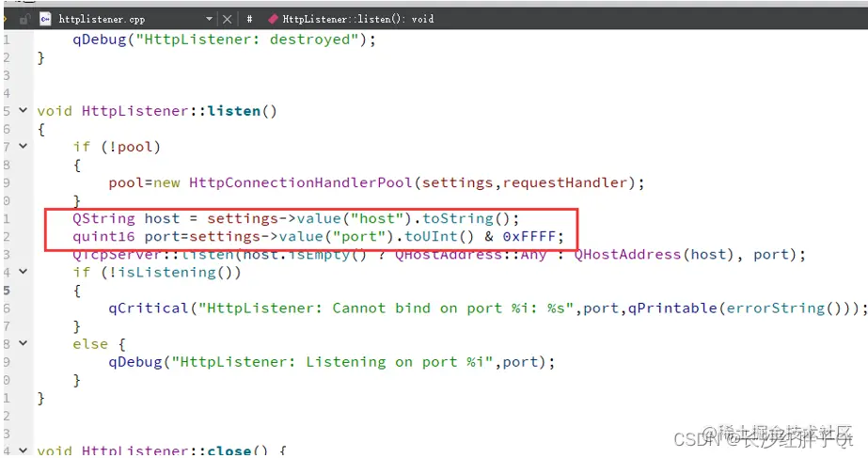Click the qDebug("HttpListener: destroyed") line
The height and width of the screenshot is (458, 868).
tap(224, 39)
